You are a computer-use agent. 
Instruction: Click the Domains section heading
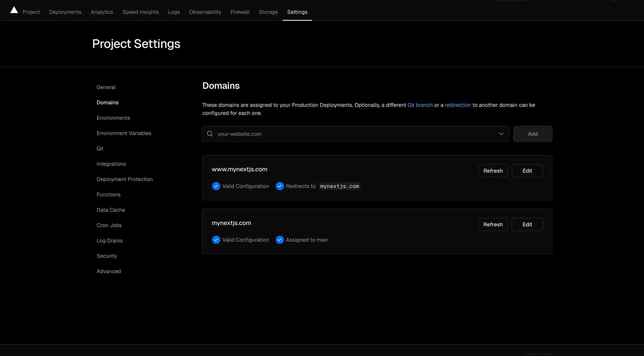221,86
